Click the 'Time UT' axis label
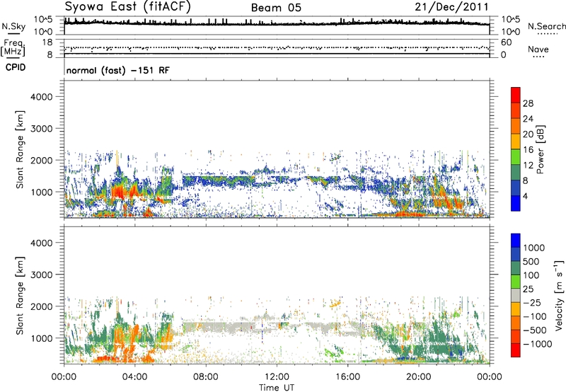 277,388
